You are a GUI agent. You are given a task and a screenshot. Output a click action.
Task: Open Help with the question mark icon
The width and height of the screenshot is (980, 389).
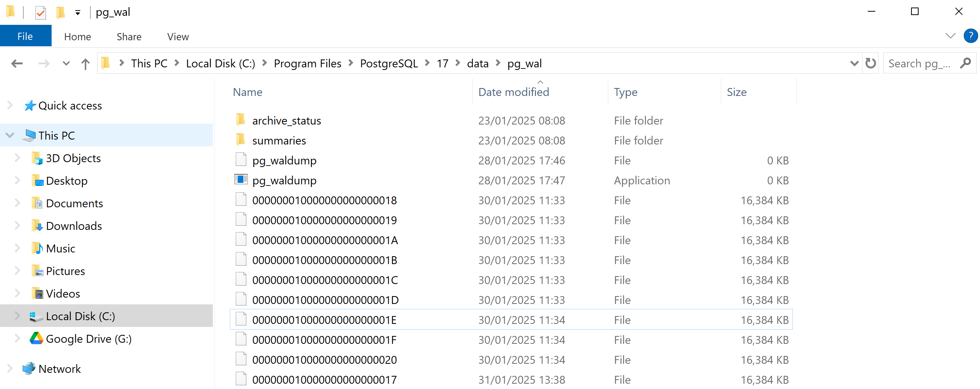[971, 36]
